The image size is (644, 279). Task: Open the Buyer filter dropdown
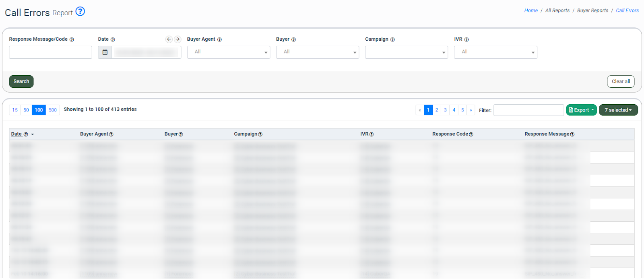(317, 52)
